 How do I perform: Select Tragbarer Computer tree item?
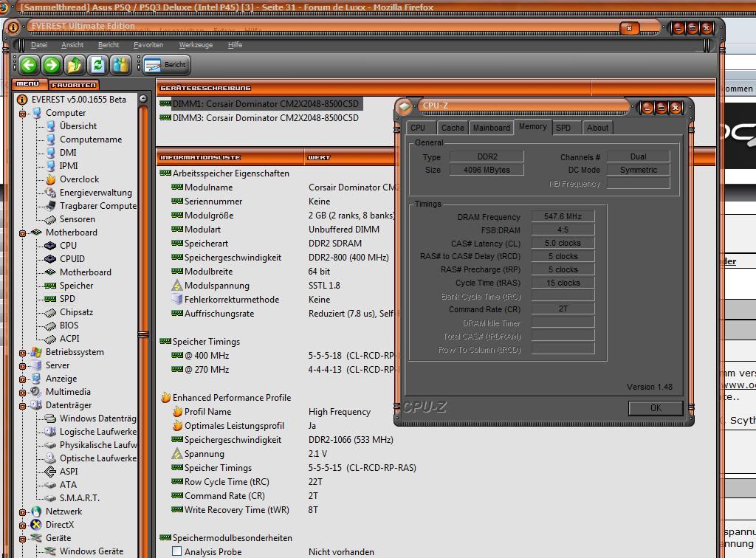(x=98, y=206)
